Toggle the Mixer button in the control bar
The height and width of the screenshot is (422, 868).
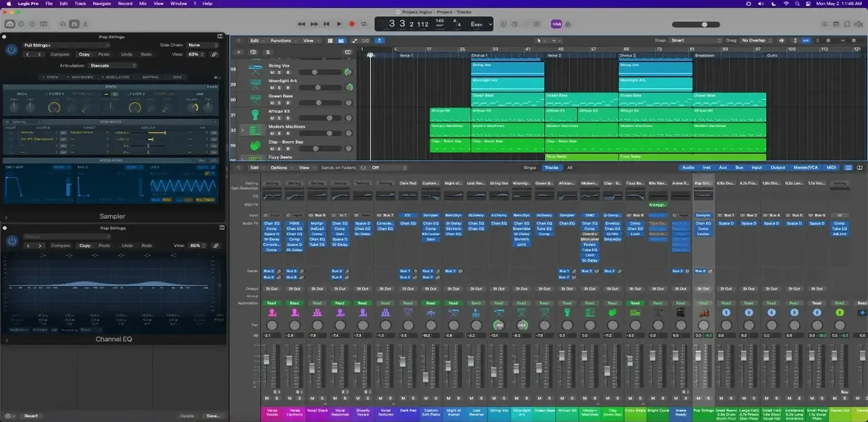74,24
